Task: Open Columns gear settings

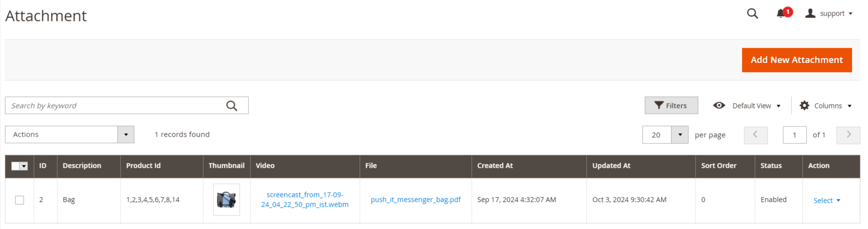Action: (804, 106)
